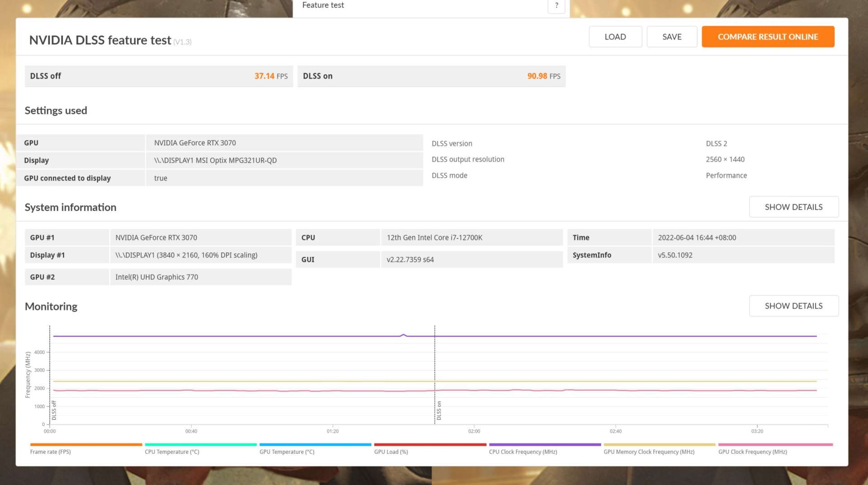Viewport: 868px width, 485px height.
Task: Show details for Monitoring section
Action: click(x=794, y=306)
